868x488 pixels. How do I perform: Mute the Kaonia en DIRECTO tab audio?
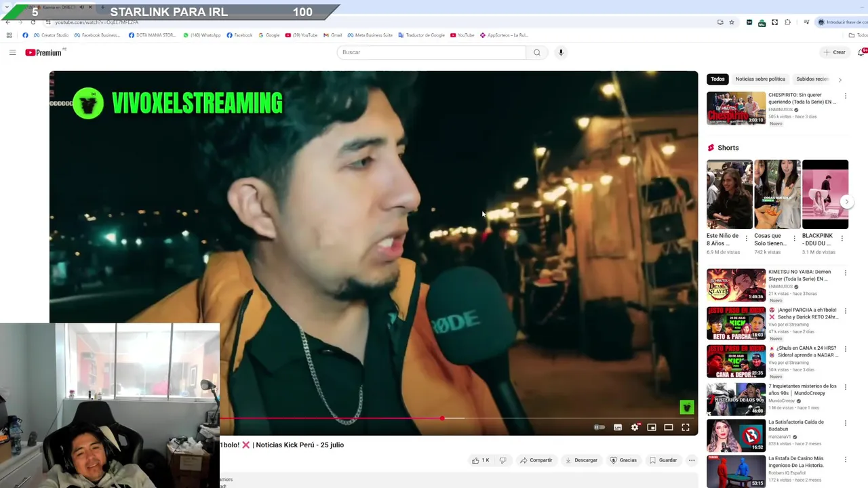point(81,7)
